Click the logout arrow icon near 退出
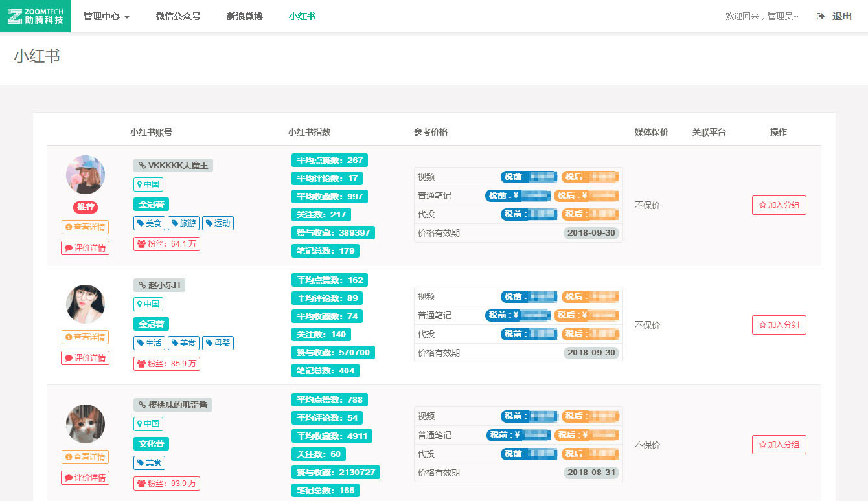This screenshot has width=868, height=501. (x=820, y=16)
